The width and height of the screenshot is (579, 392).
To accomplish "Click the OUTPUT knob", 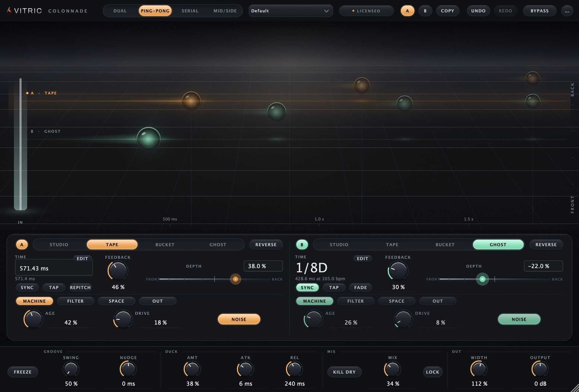I will click(540, 369).
